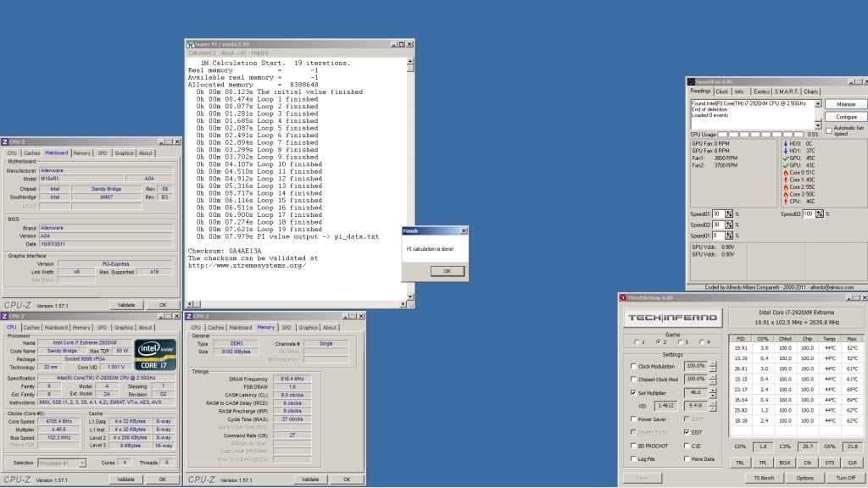
Task: Click the Set Multiplier 46.0 stepper arrows
Action: (713, 393)
